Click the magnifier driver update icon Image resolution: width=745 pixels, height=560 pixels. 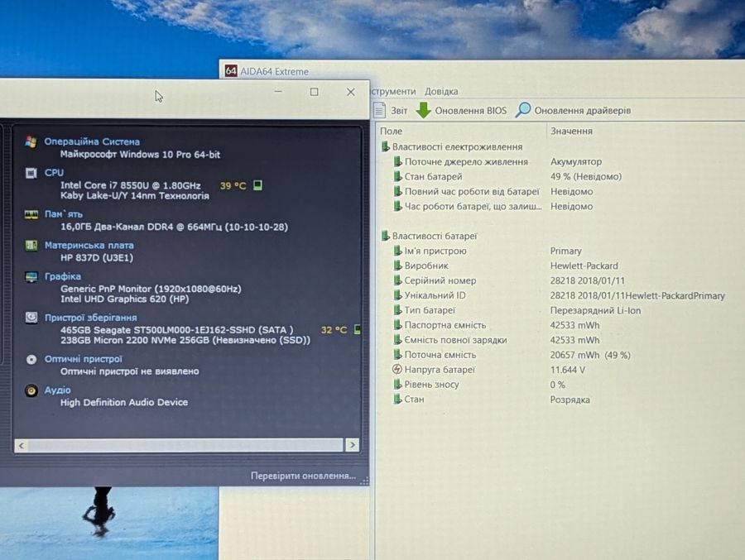[523, 110]
